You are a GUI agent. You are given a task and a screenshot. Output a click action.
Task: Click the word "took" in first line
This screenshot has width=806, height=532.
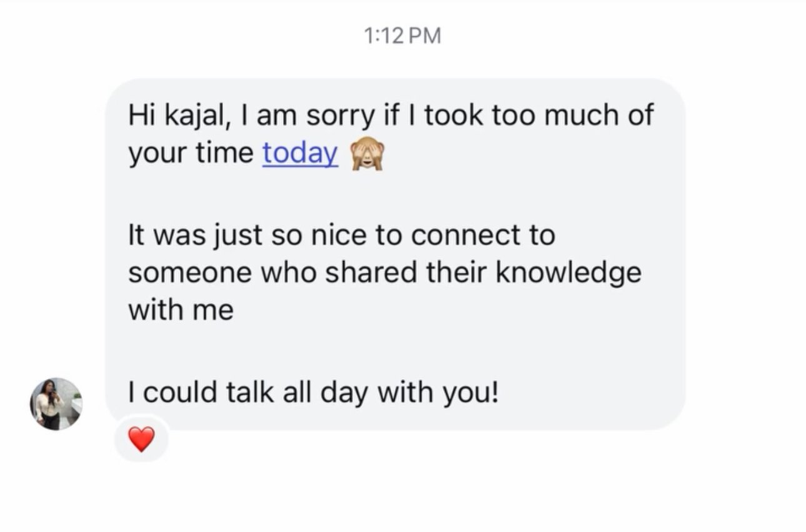(x=450, y=116)
